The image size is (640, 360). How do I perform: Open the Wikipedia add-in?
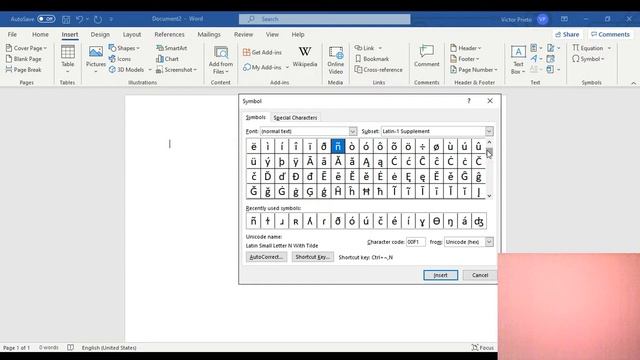tap(305, 56)
